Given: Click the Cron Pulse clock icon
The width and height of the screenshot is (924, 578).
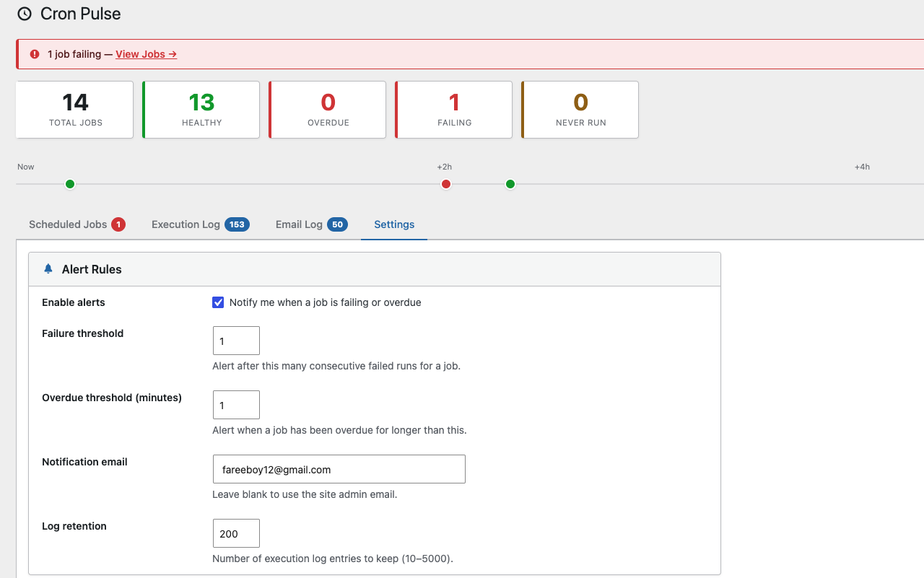Looking at the screenshot, I should [25, 14].
